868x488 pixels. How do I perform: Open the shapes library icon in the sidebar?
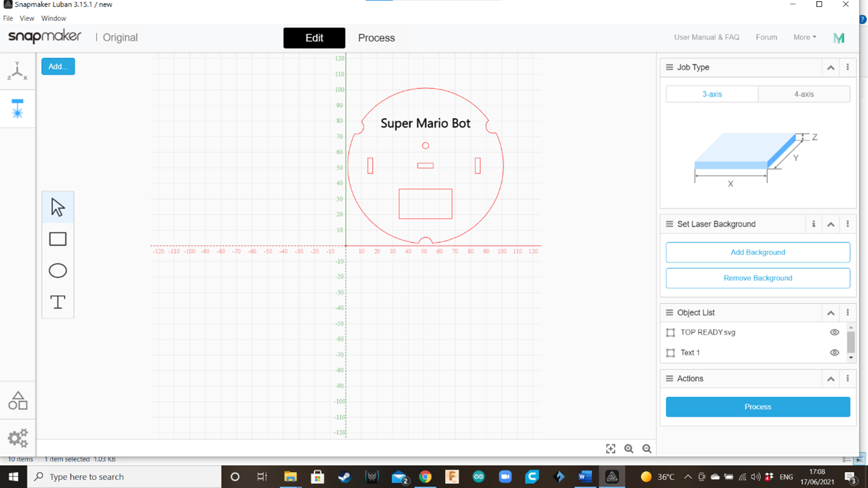[18, 400]
